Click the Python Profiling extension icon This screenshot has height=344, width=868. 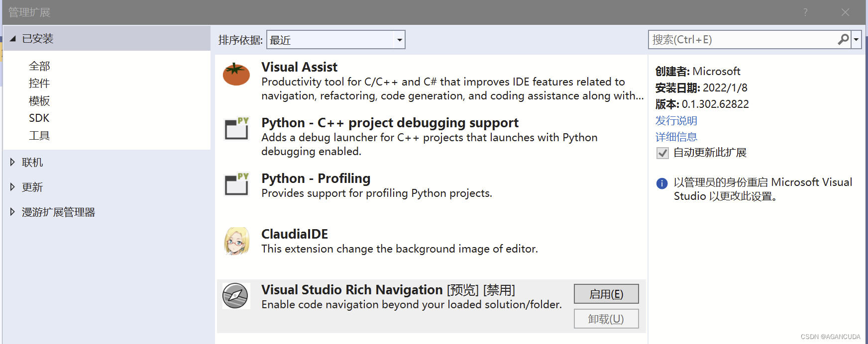(x=236, y=184)
